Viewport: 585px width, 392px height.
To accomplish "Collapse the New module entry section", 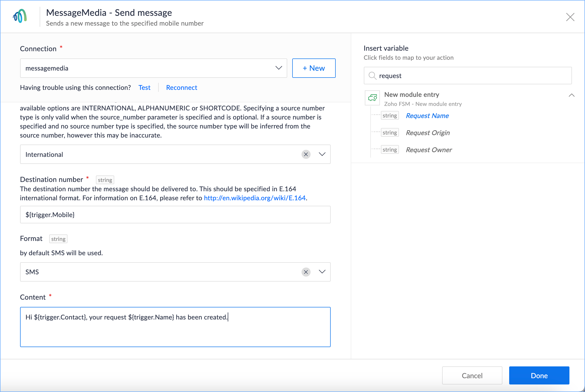I will [571, 95].
